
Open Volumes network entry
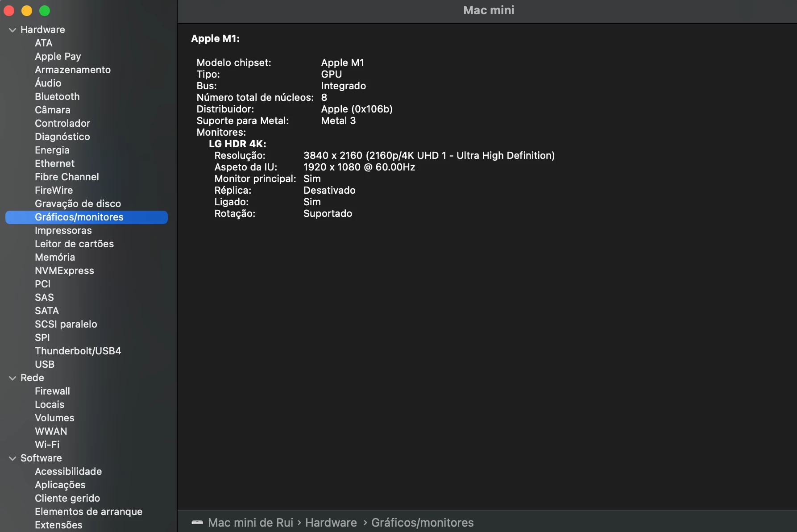55,418
